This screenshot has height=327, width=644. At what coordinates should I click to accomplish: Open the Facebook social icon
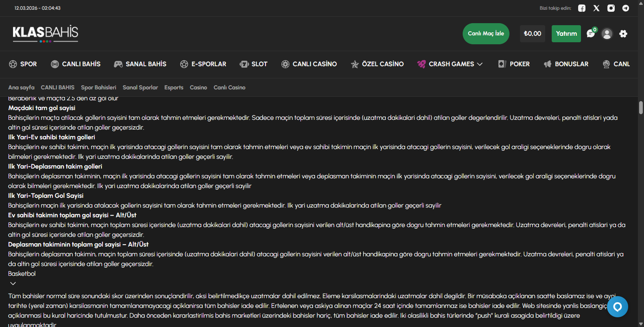582,8
